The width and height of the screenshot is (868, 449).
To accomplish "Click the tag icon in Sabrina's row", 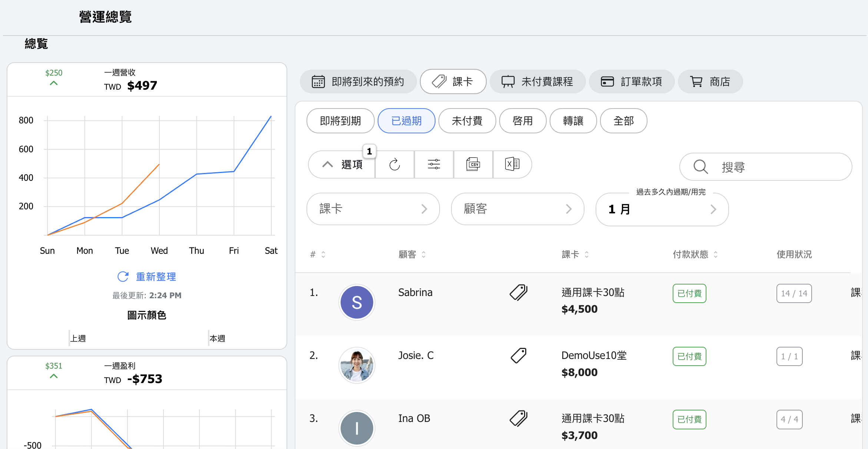I will click(x=519, y=293).
